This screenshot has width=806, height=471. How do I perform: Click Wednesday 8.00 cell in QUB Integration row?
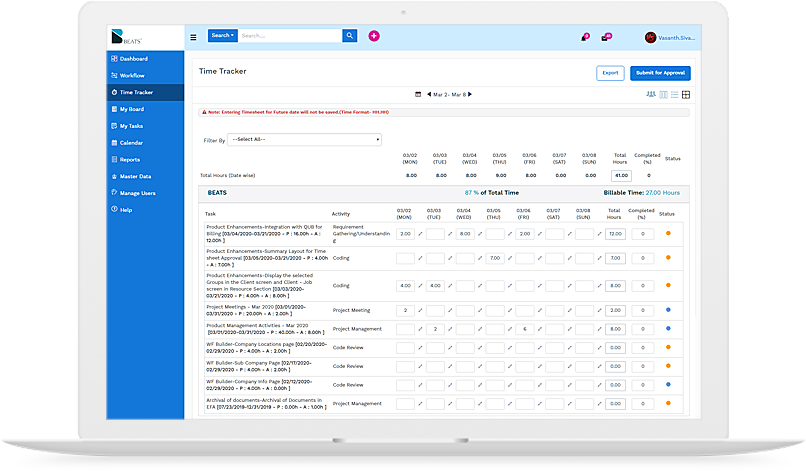click(x=465, y=234)
